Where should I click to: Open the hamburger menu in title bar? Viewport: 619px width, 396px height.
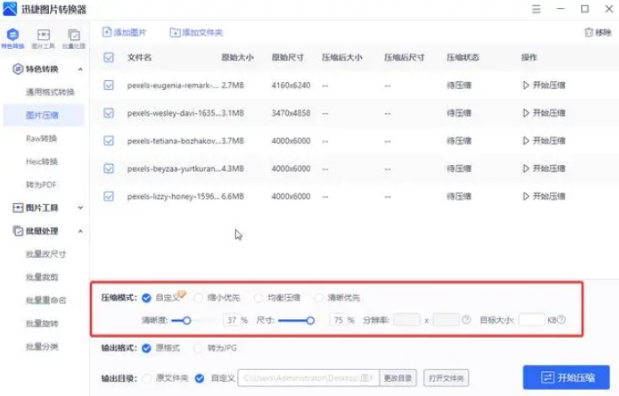tap(536, 9)
